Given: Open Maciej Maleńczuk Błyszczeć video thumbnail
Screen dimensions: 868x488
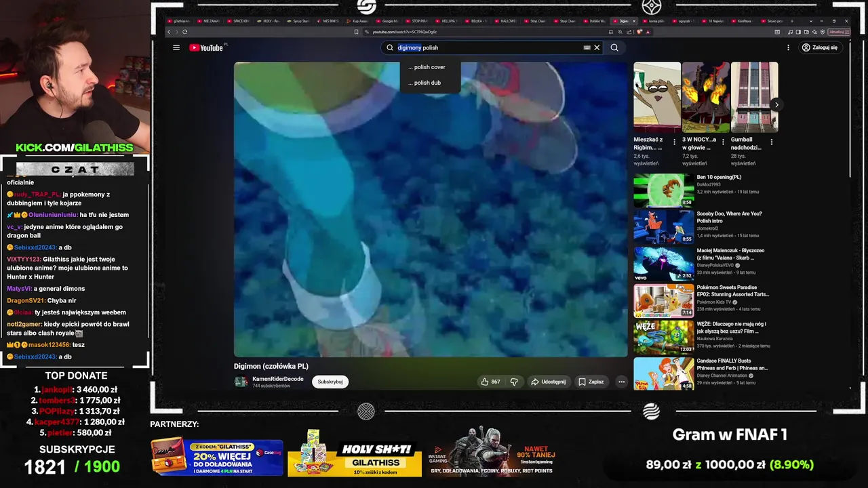Looking at the screenshot, I should tap(664, 264).
